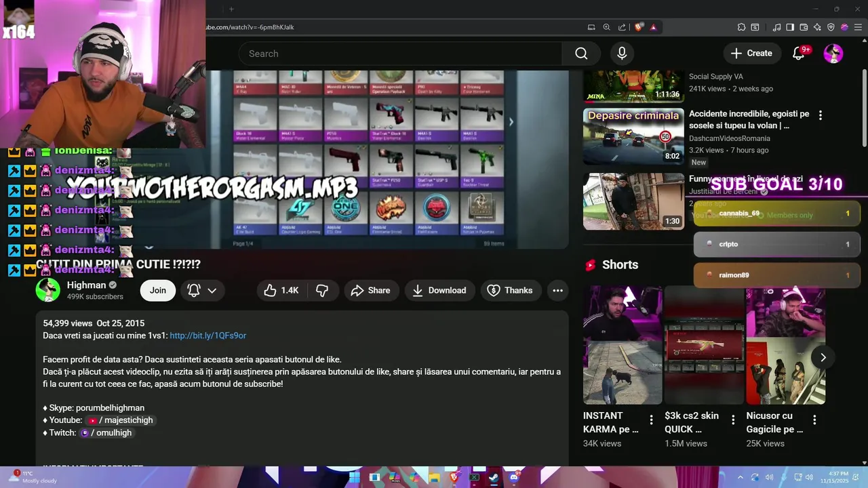Click the YouTube search magnifier button
The height and width of the screenshot is (488, 868).
click(581, 54)
